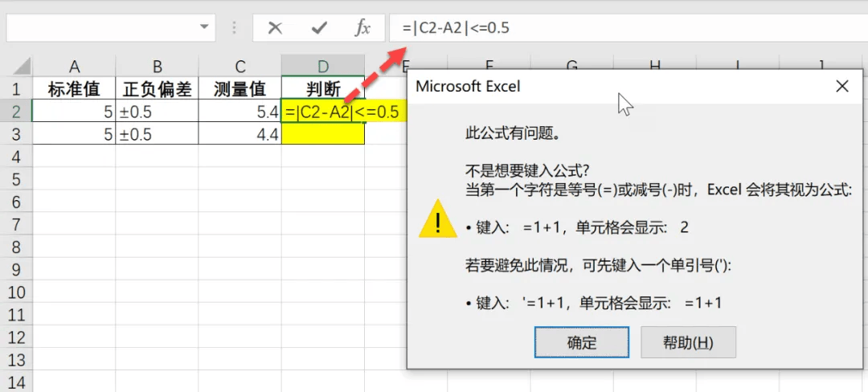Click the 测量值 header cell
The height and width of the screenshot is (392, 868).
point(240,88)
